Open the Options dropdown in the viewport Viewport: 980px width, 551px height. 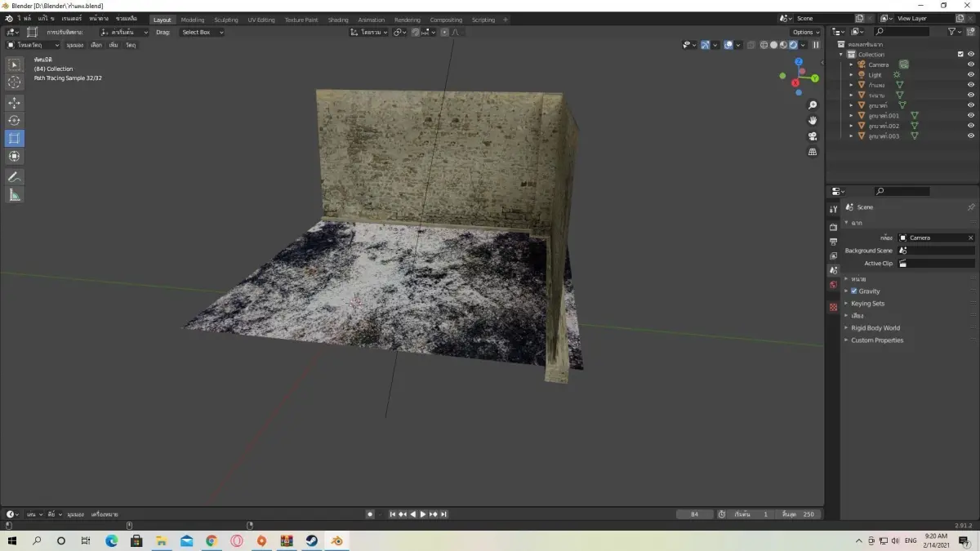(x=805, y=32)
